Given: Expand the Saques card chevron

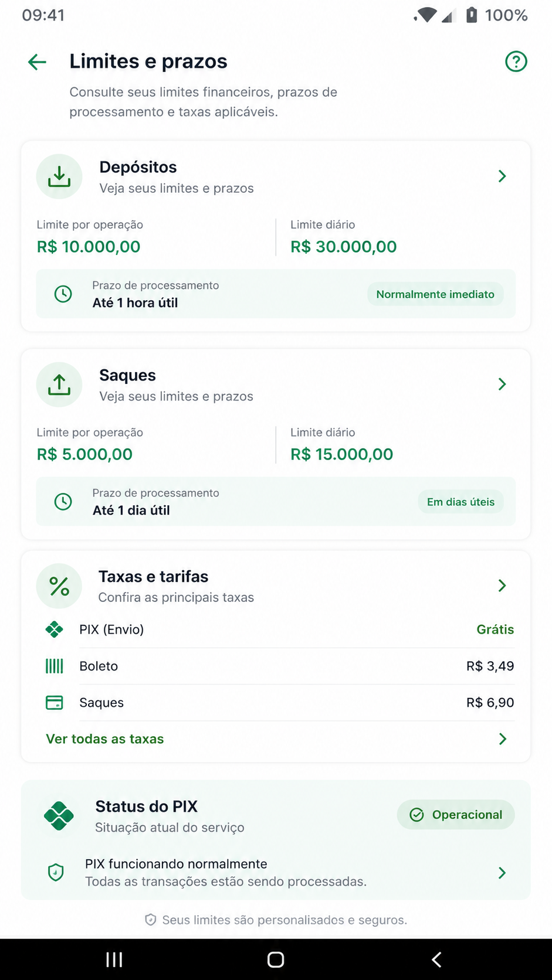Looking at the screenshot, I should 502,384.
